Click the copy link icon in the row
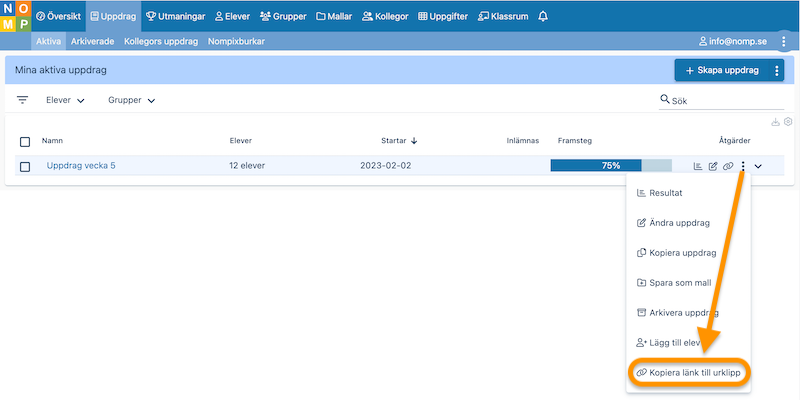This screenshot has width=800, height=400. pos(728,166)
